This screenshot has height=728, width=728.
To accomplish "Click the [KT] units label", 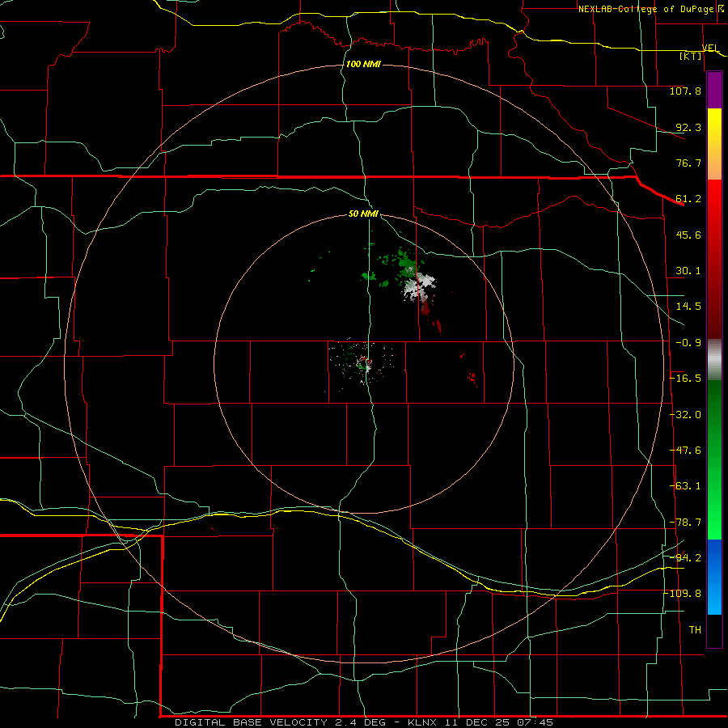I will coord(691,56).
